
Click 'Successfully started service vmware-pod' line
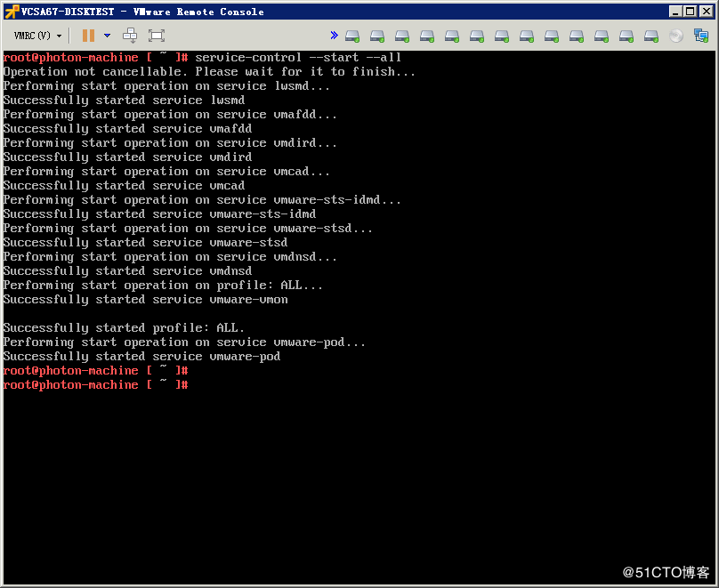coord(141,356)
